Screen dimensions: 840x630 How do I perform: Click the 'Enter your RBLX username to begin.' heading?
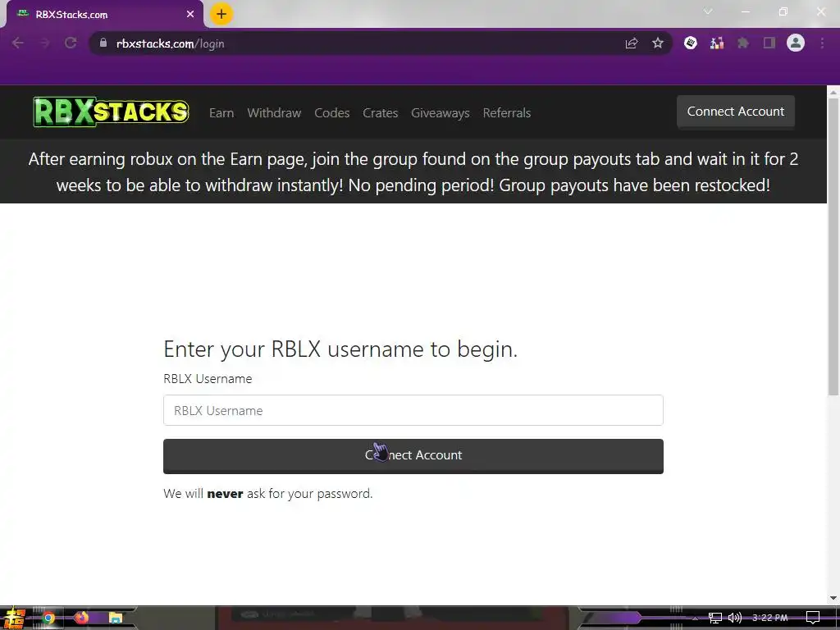coord(340,349)
